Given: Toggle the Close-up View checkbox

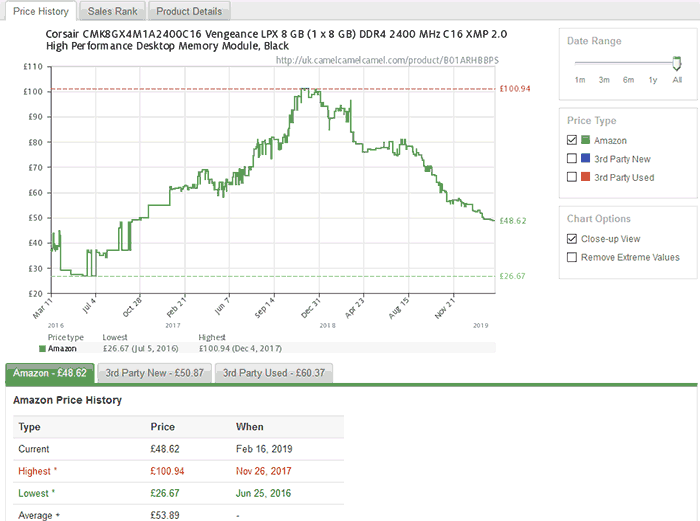Looking at the screenshot, I should (572, 239).
